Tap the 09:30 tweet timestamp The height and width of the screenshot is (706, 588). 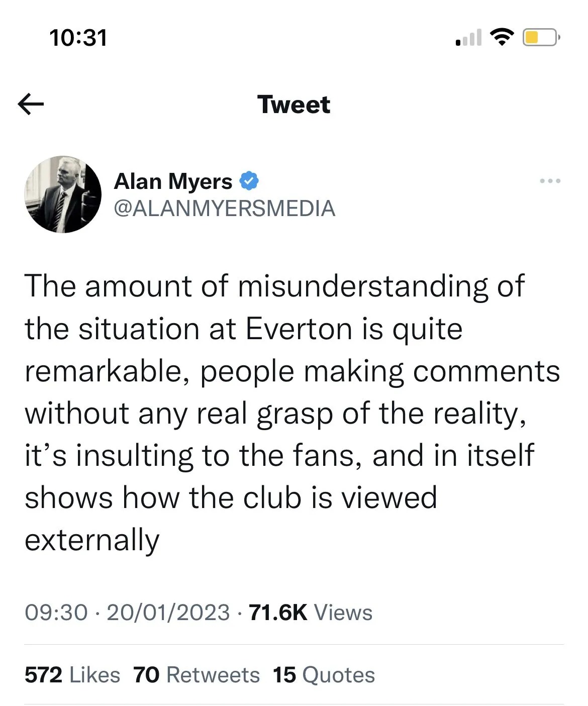click(x=56, y=613)
